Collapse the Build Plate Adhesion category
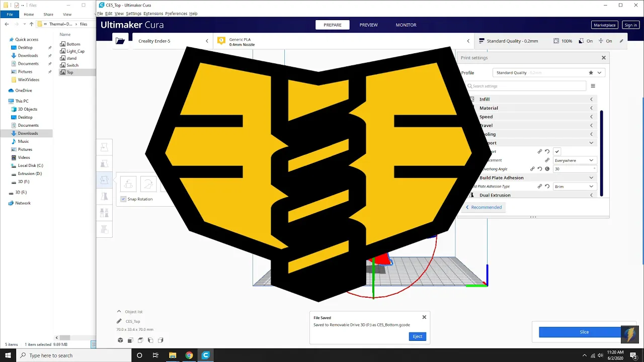The width and height of the screenshot is (644, 362). click(x=532, y=177)
